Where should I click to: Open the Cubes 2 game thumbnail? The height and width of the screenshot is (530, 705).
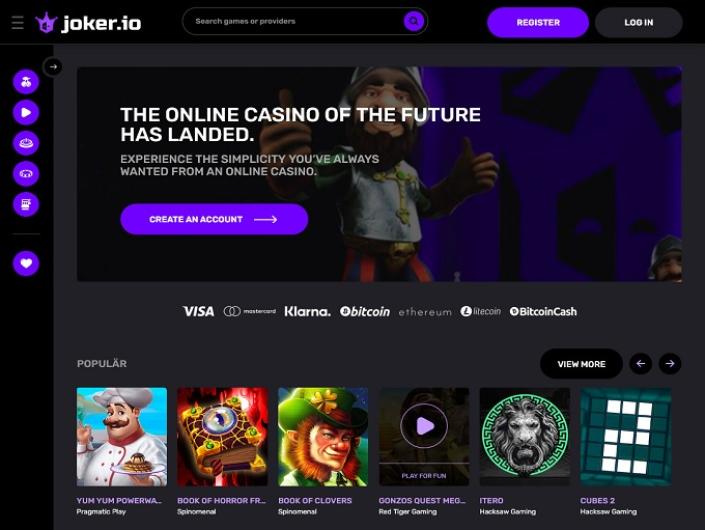click(625, 437)
